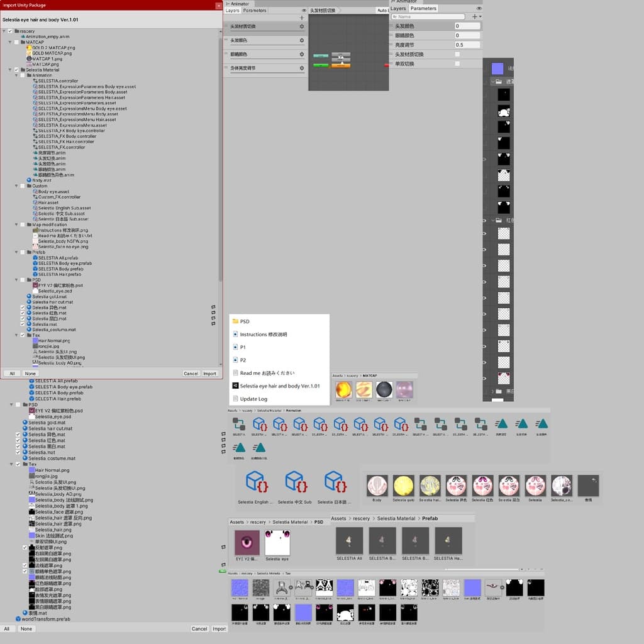Click the Selestia eye hair and body Unity package icon
Screen dimensions: 644x644
tap(235, 386)
